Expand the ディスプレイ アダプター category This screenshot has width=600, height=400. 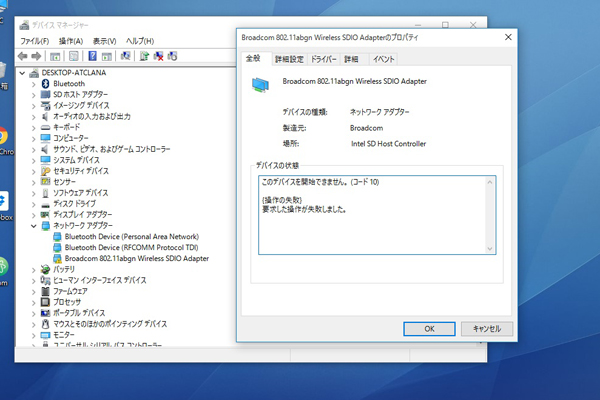point(34,215)
